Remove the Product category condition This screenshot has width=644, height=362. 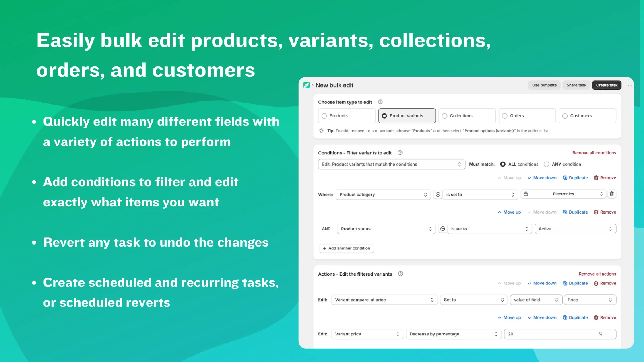pyautogui.click(x=605, y=178)
